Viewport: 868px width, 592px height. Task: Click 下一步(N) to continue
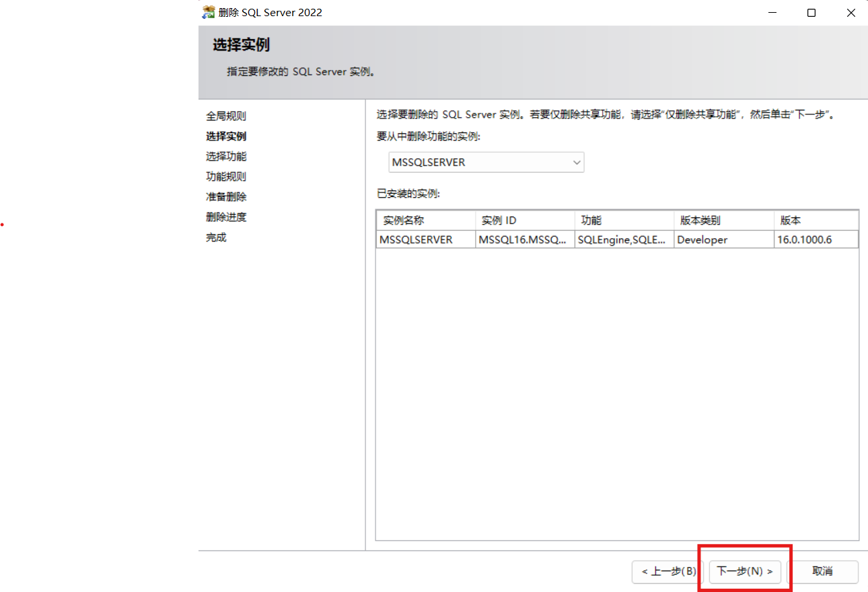746,571
